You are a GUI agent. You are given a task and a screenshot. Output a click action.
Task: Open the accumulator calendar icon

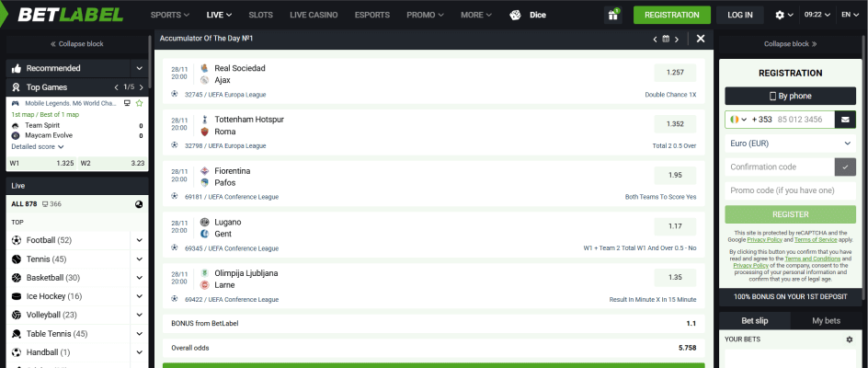666,39
